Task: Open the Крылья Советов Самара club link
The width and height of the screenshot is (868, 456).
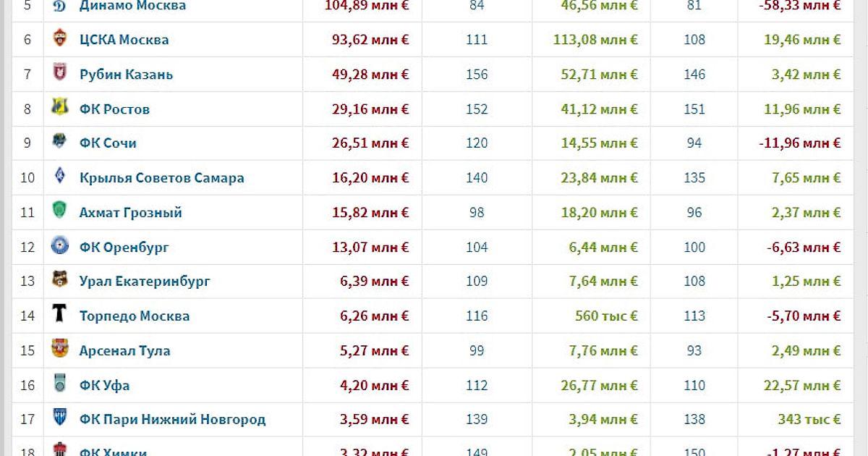Action: [161, 177]
